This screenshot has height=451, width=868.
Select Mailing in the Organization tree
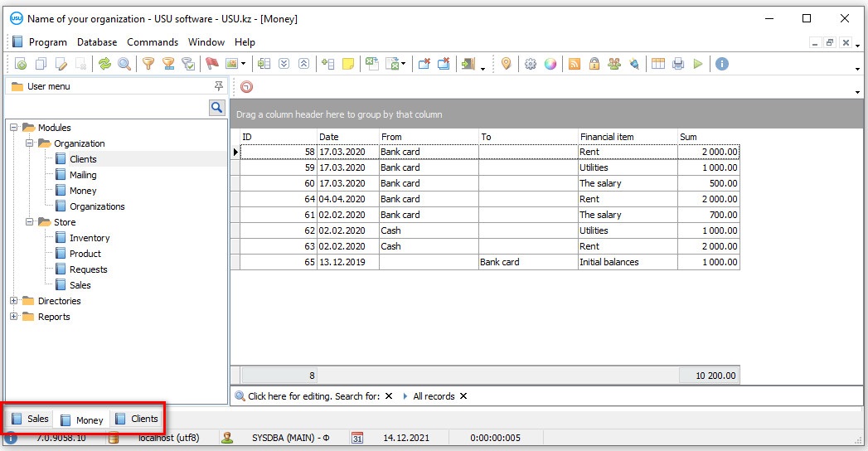coord(83,175)
